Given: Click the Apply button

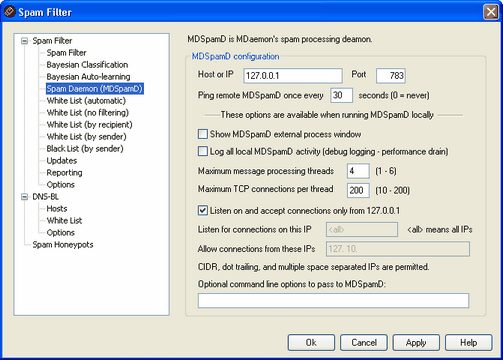Looking at the screenshot, I should (416, 343).
